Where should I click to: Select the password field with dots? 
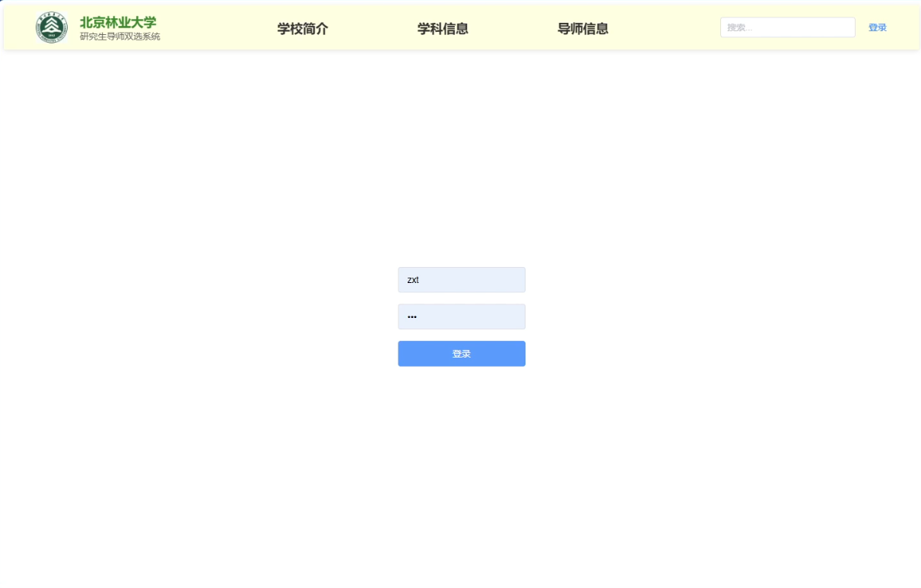pos(461,316)
